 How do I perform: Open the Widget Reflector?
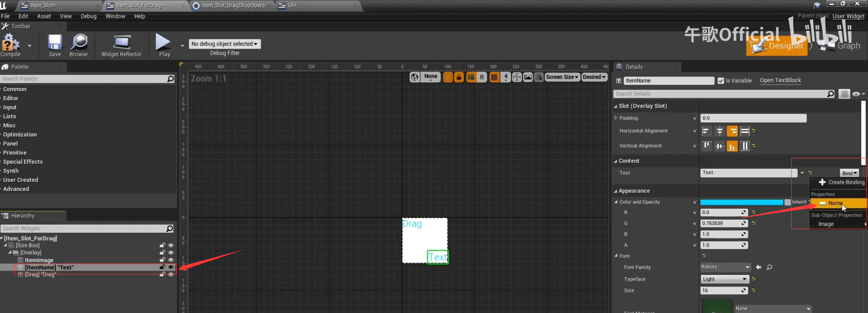121,46
